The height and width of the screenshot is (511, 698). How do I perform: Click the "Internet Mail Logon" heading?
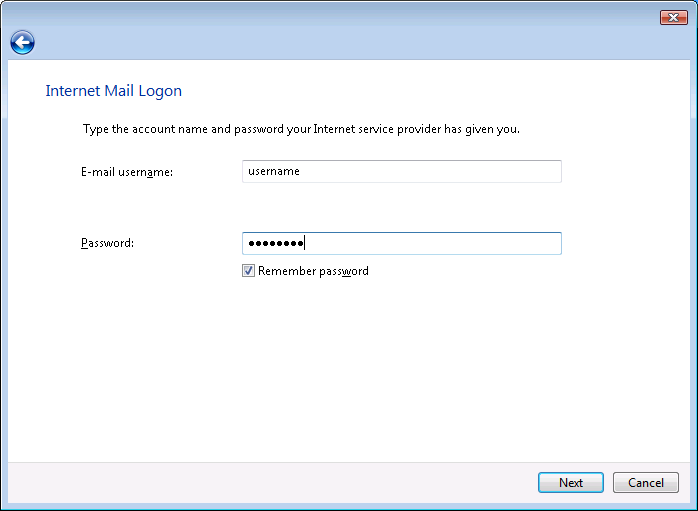click(x=113, y=91)
